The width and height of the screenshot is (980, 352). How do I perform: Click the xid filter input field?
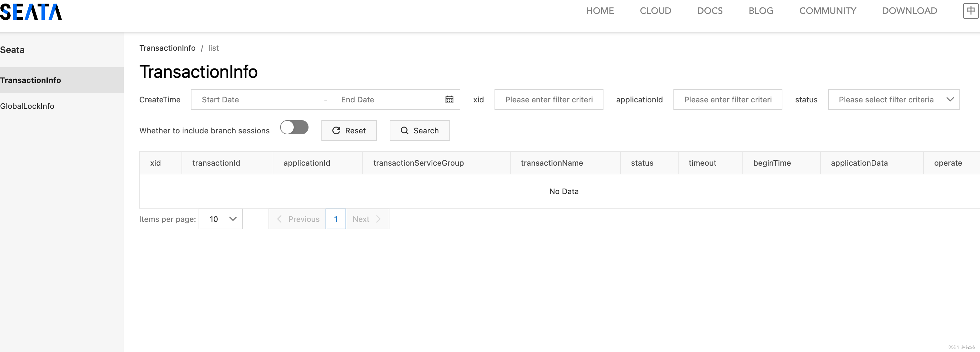pos(549,99)
